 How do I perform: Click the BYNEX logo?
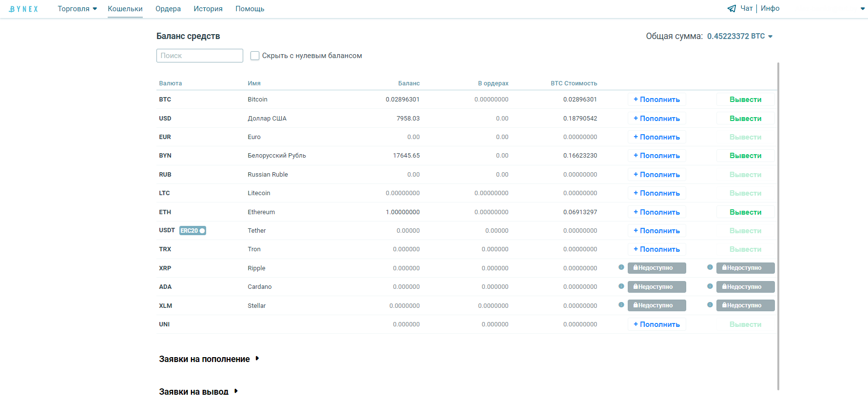click(23, 9)
